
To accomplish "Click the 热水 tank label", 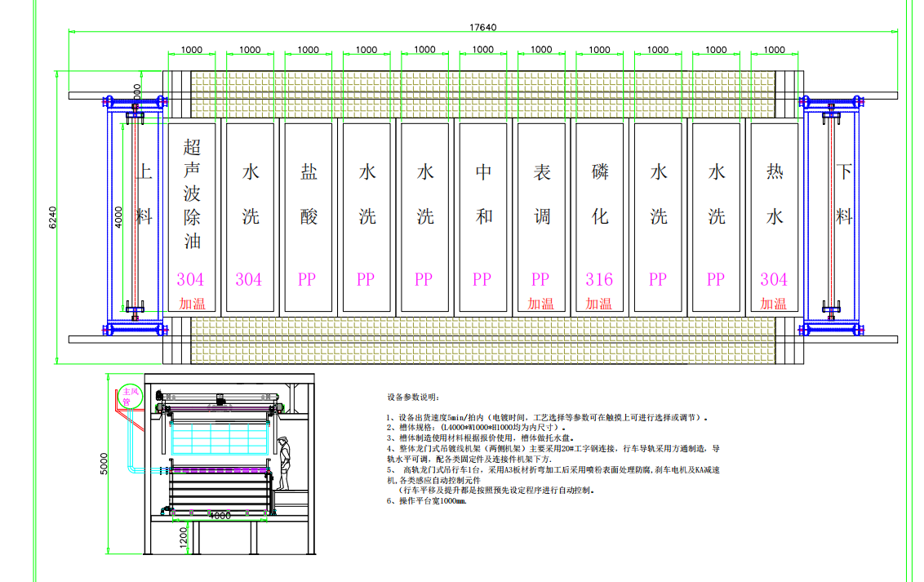I will [775, 194].
